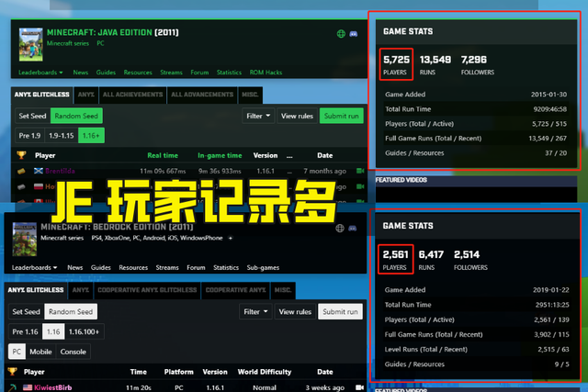Screen dimensions: 588x392
Task: Choose the Mobile platform filter
Action: [40, 352]
